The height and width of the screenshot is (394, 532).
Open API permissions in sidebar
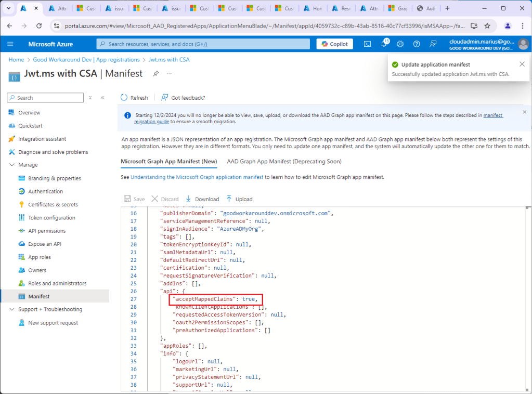tap(47, 231)
